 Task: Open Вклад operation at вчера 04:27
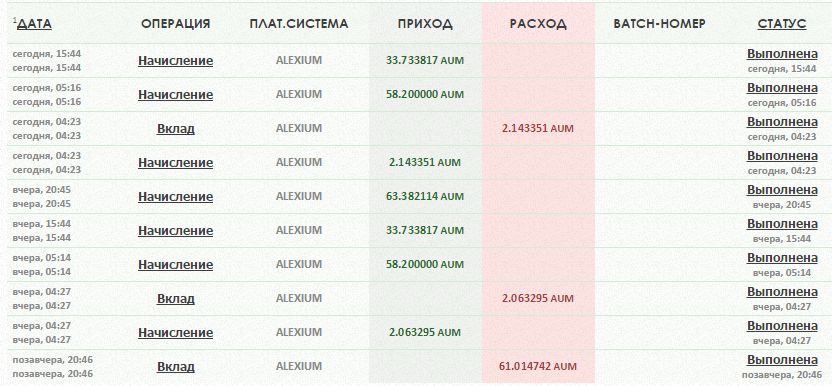tap(176, 298)
